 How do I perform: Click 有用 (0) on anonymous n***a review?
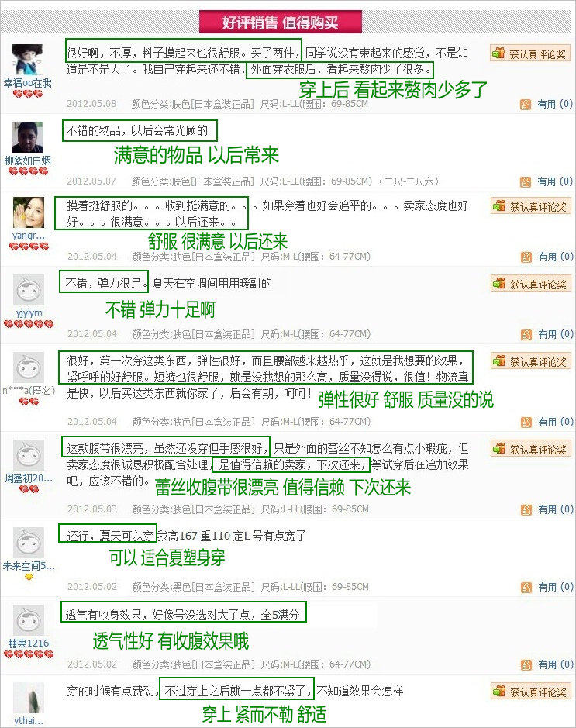[x=547, y=423]
